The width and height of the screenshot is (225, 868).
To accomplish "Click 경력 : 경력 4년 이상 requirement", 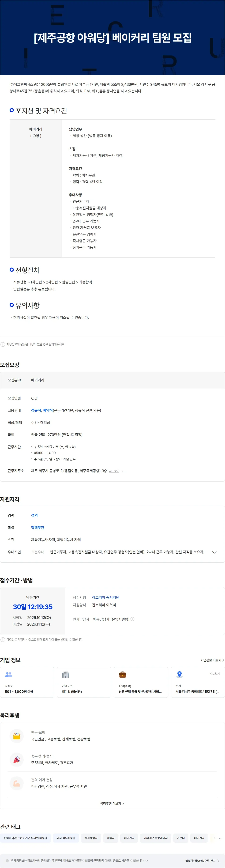I will pyautogui.click(x=88, y=182).
